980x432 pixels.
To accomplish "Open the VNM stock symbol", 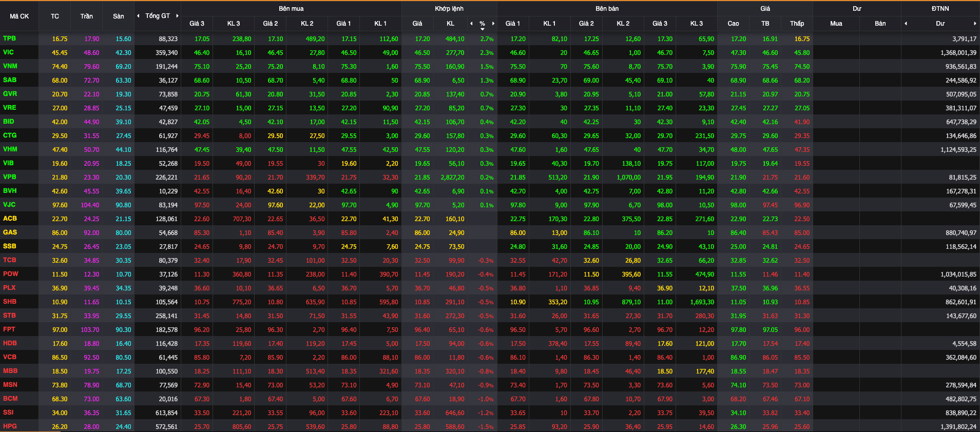I will 10,66.
